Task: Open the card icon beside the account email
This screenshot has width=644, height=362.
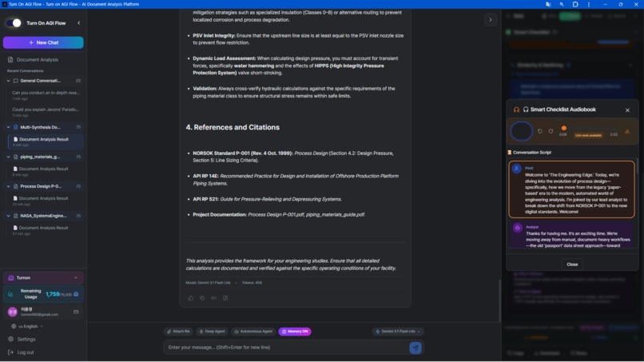Action: (76, 312)
